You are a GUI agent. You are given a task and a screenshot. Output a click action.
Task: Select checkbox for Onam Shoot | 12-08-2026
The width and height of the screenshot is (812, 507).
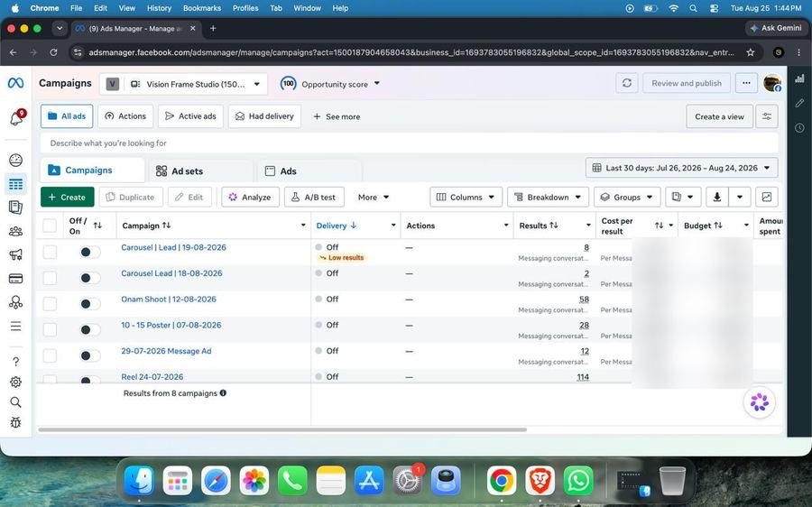pyautogui.click(x=50, y=303)
